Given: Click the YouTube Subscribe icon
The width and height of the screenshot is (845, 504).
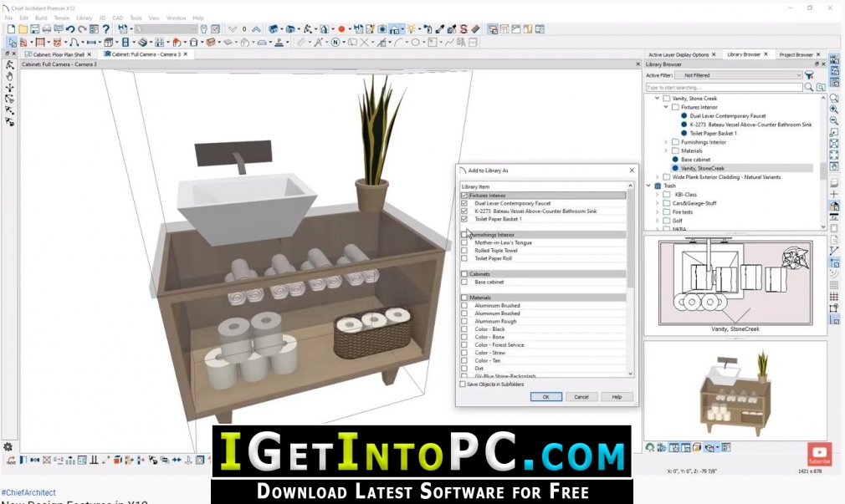Looking at the screenshot, I should (x=819, y=453).
